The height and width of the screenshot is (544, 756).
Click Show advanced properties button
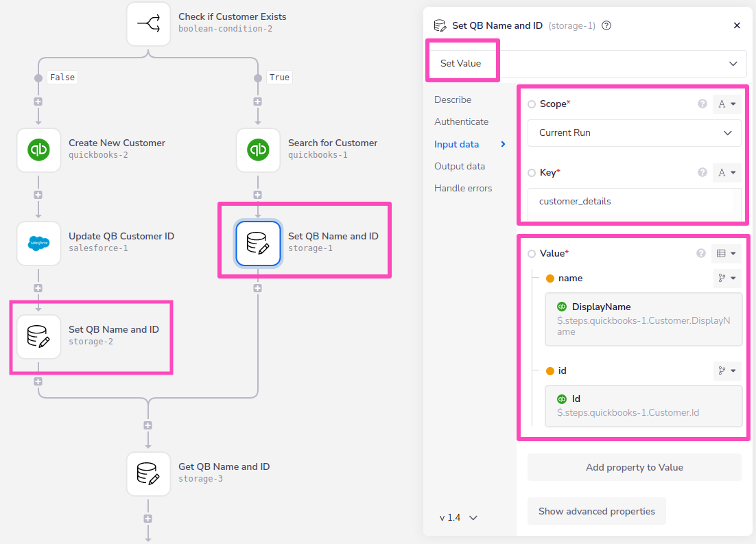tap(596, 511)
